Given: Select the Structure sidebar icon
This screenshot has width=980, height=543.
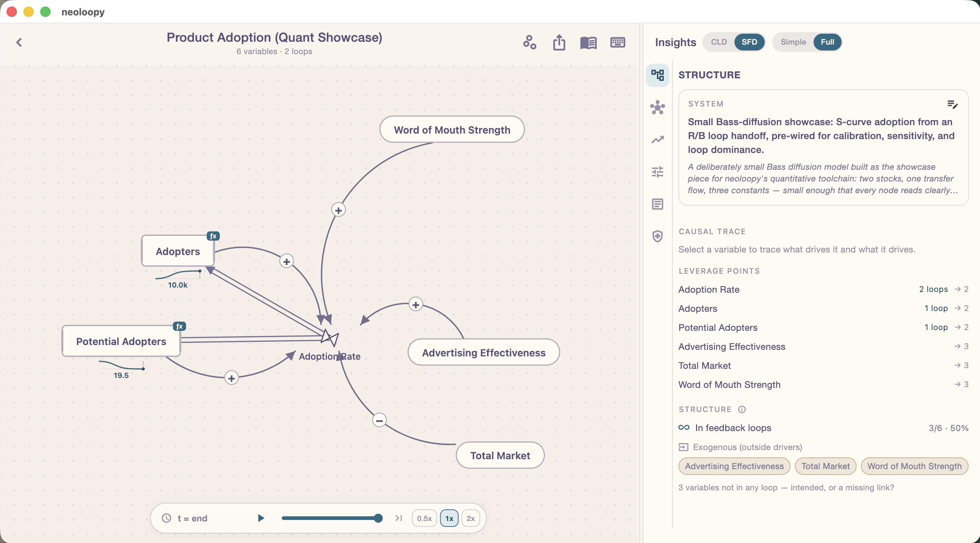Looking at the screenshot, I should (x=657, y=75).
